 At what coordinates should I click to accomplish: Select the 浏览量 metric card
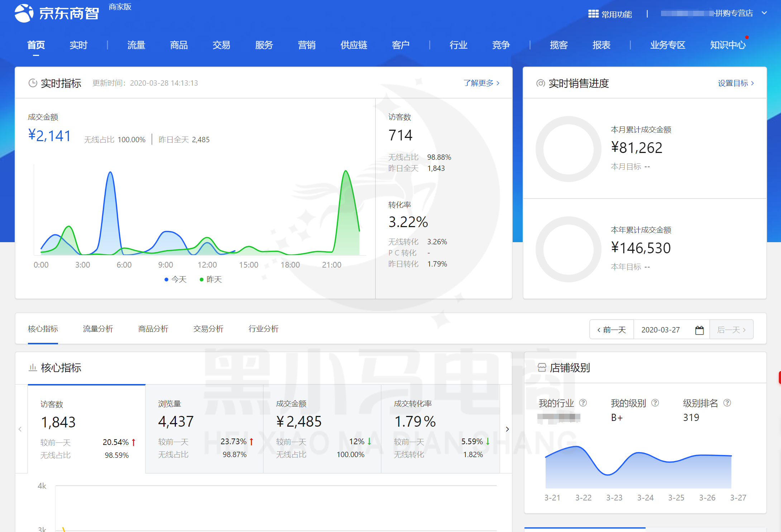click(204, 429)
